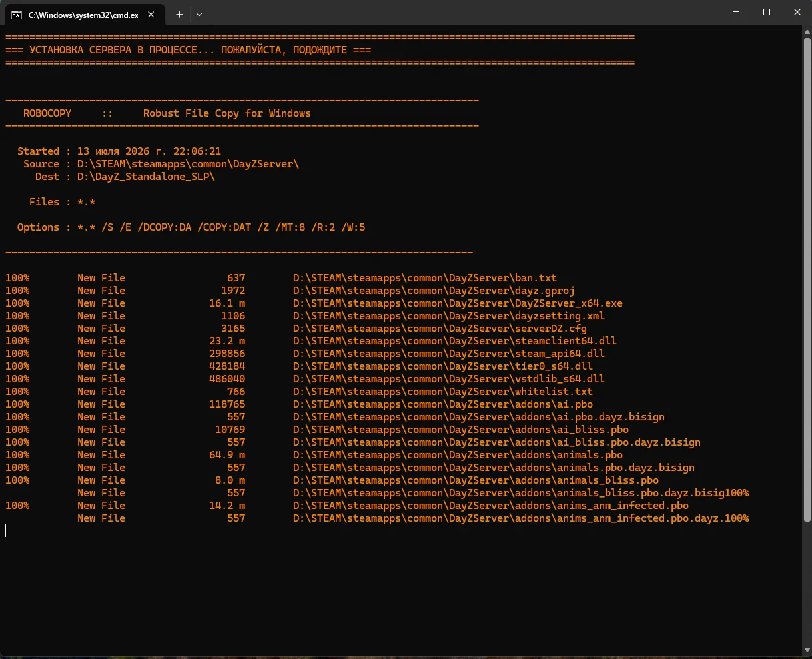The image size is (812, 659).
Task: Click the '100%' in the serverDZ.cfg row
Action: coord(17,329)
